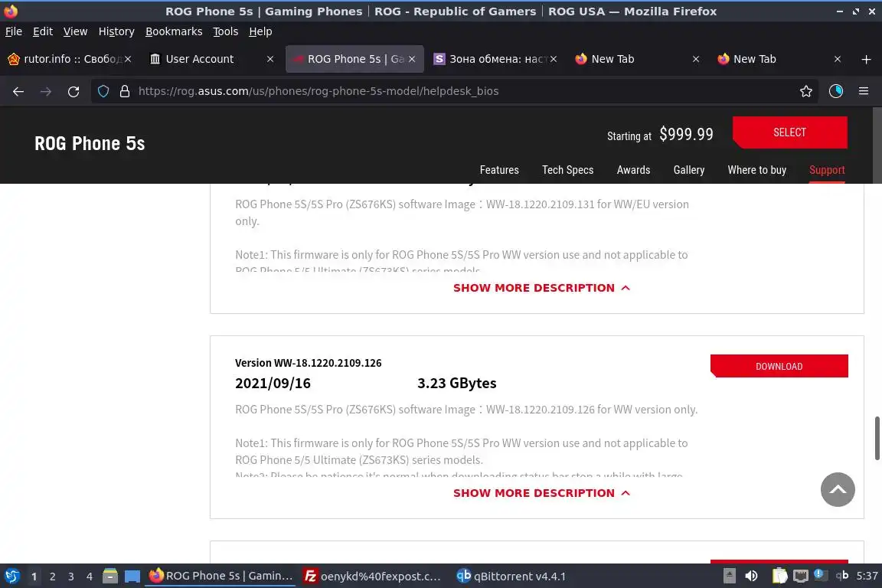882x588 pixels.
Task: Click the forward navigation arrow
Action: pyautogui.click(x=46, y=91)
